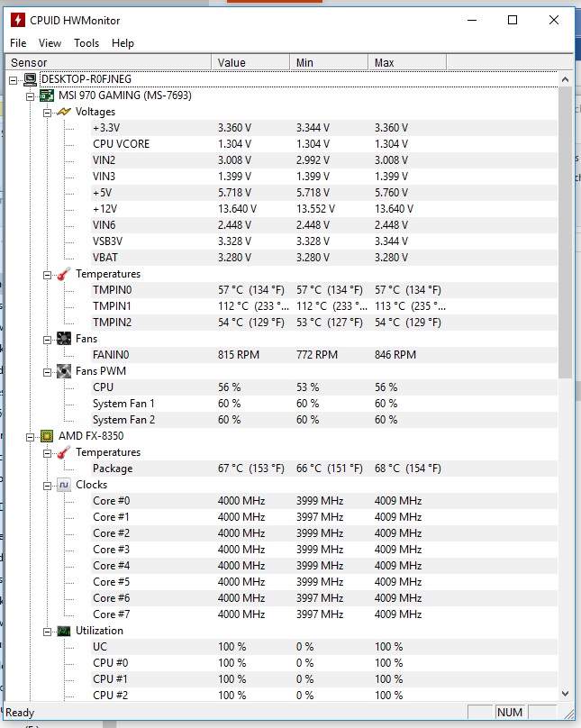Click the Sensor column header
Screen dimensions: 581x728
tap(108, 62)
